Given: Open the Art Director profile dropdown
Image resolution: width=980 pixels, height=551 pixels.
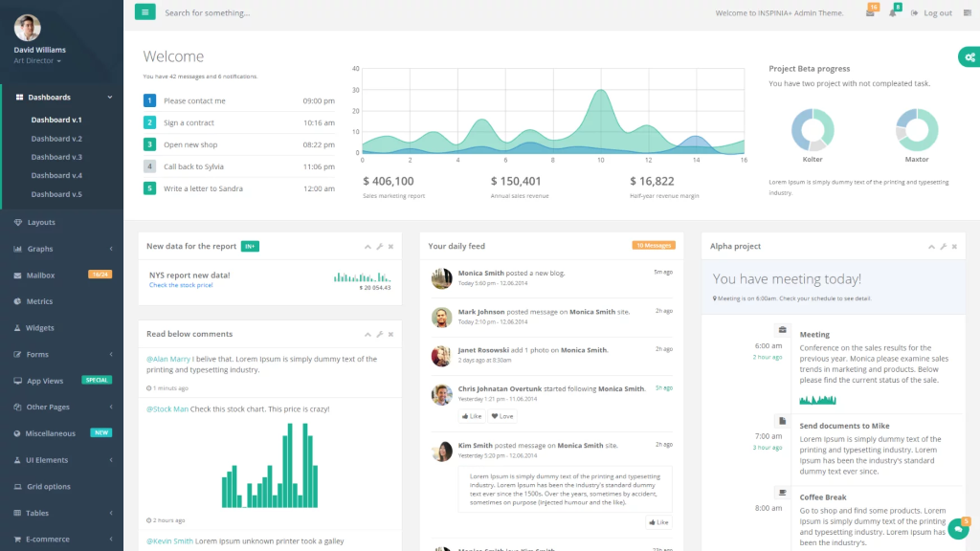Looking at the screenshot, I should tap(37, 60).
